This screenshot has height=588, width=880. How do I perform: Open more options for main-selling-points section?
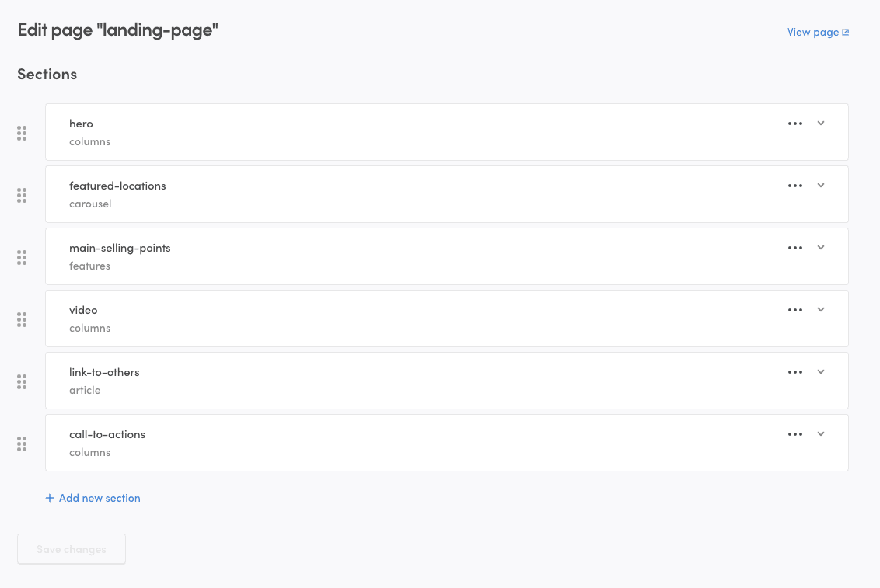point(794,248)
